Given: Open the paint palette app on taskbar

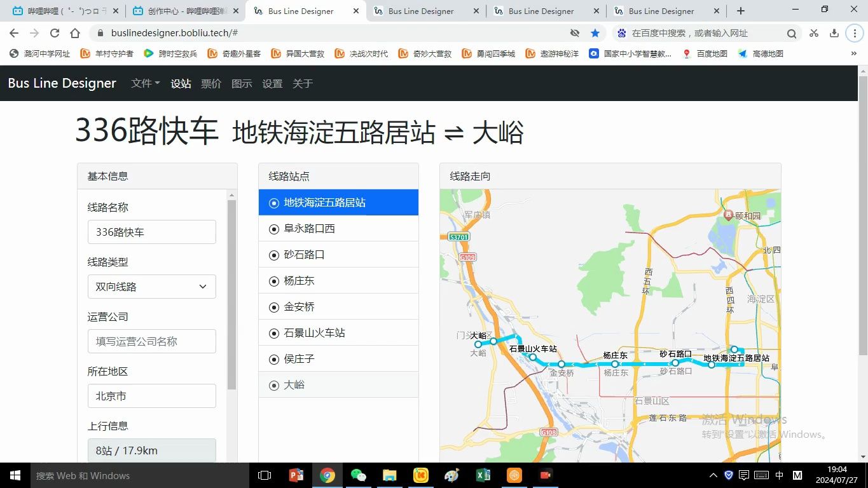Looking at the screenshot, I should click(452, 475).
